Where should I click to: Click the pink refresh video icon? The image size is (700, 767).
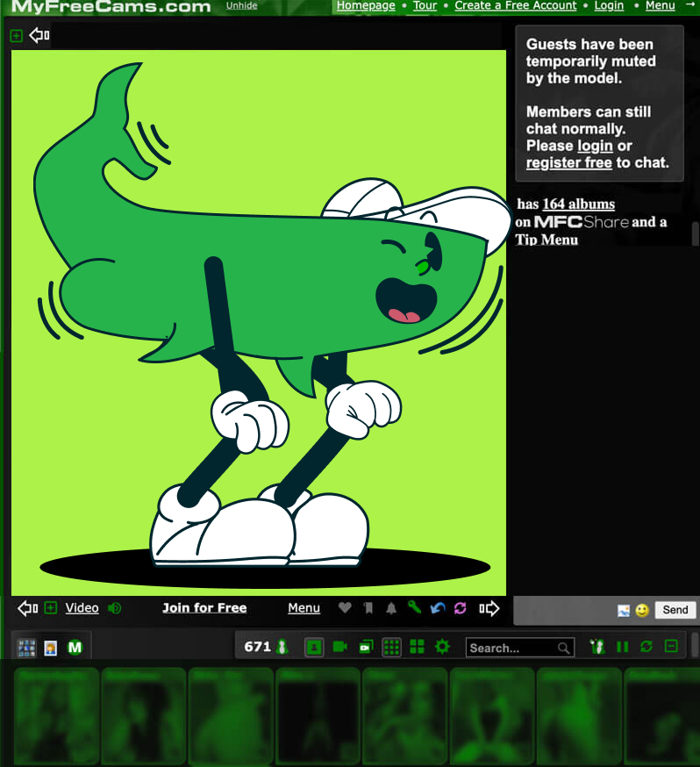(x=461, y=608)
